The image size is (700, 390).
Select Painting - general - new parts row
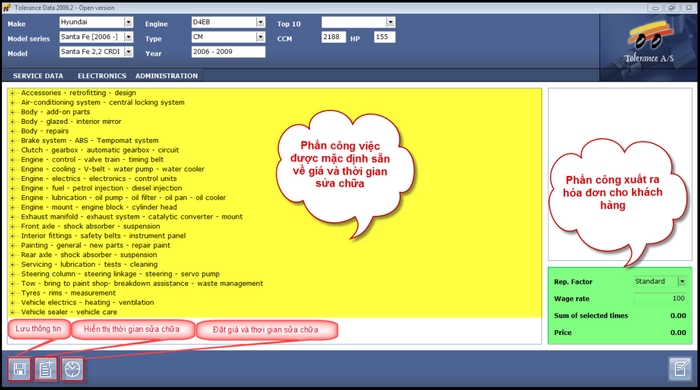96,245
